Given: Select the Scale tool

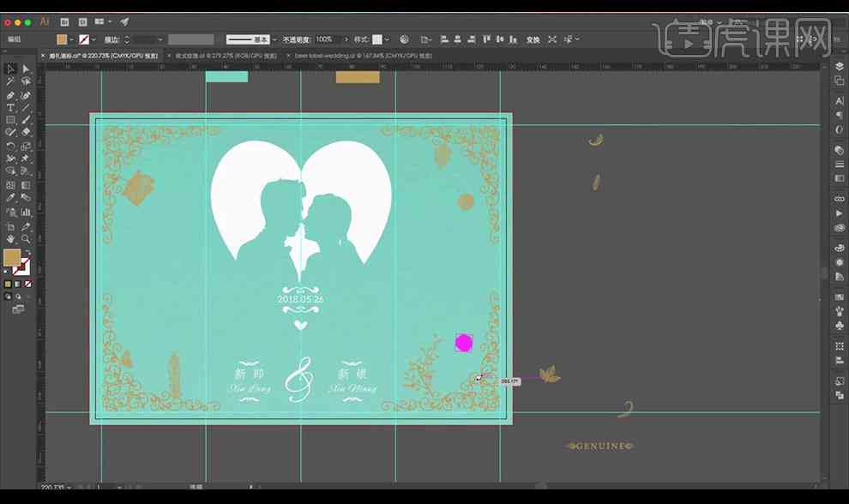Looking at the screenshot, I should point(26,147).
